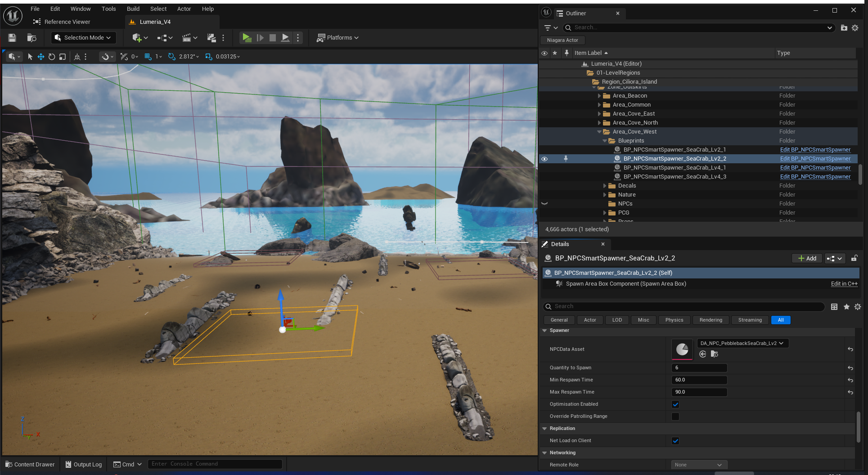Disable Optimisation Enabled checkbox
Screen dimensions: 868x475
(675, 404)
